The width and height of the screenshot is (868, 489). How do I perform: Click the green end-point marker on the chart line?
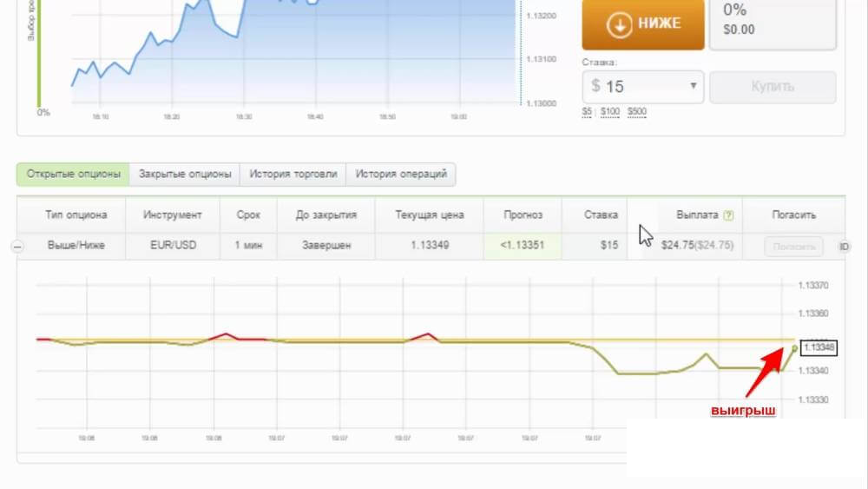click(794, 348)
